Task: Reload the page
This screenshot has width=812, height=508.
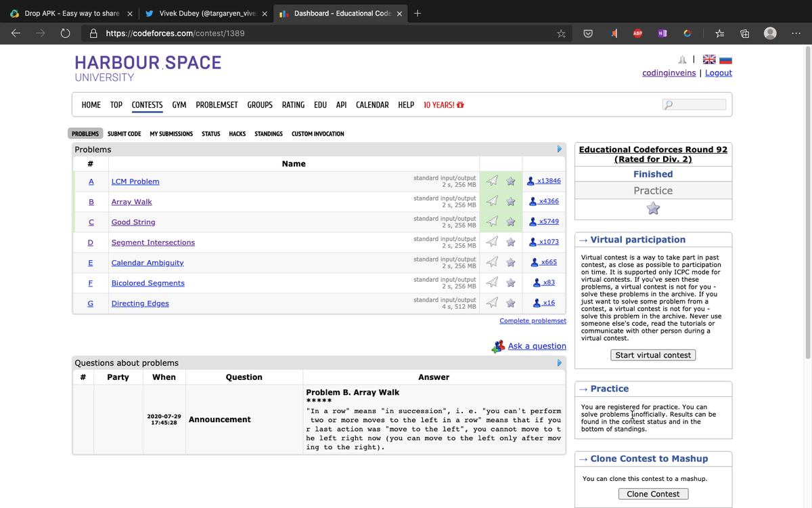Action: pos(66,33)
